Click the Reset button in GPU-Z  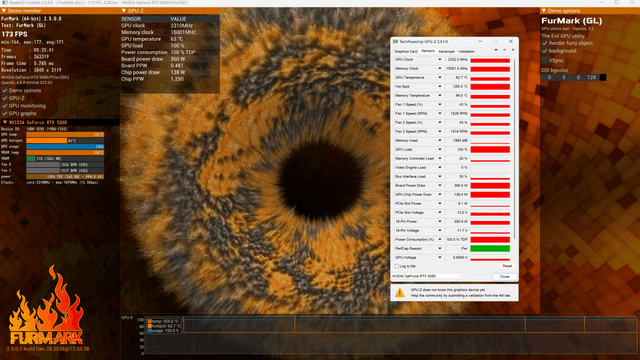click(x=507, y=266)
